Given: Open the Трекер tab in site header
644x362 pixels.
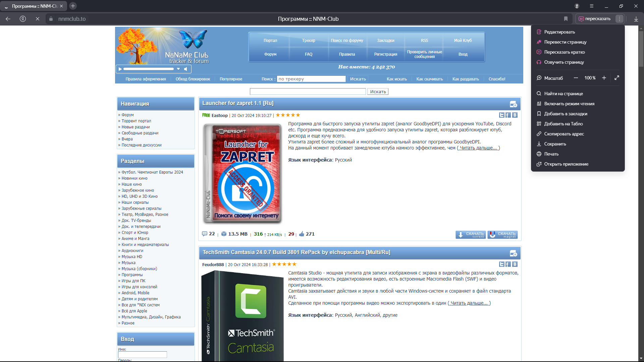Looking at the screenshot, I should pos(309,40).
